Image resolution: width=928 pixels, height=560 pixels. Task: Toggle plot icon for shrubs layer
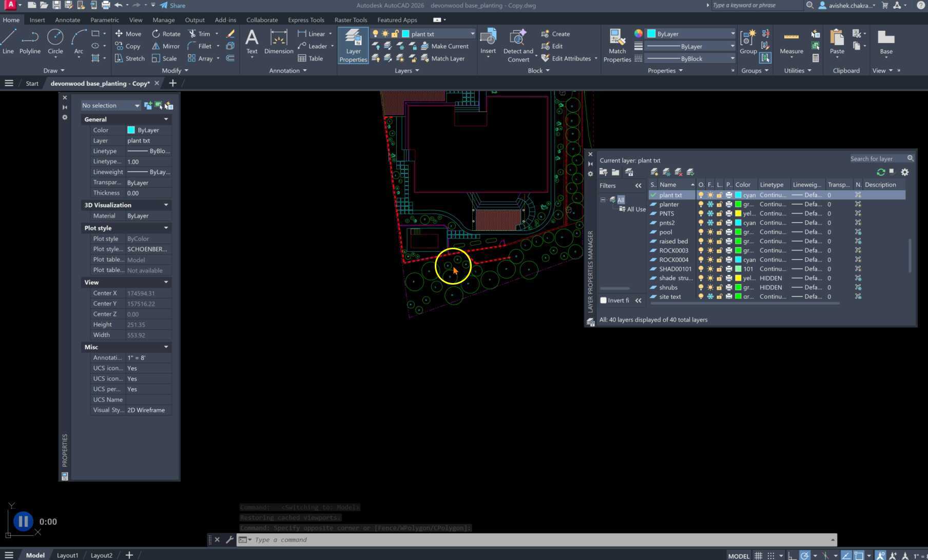(729, 288)
